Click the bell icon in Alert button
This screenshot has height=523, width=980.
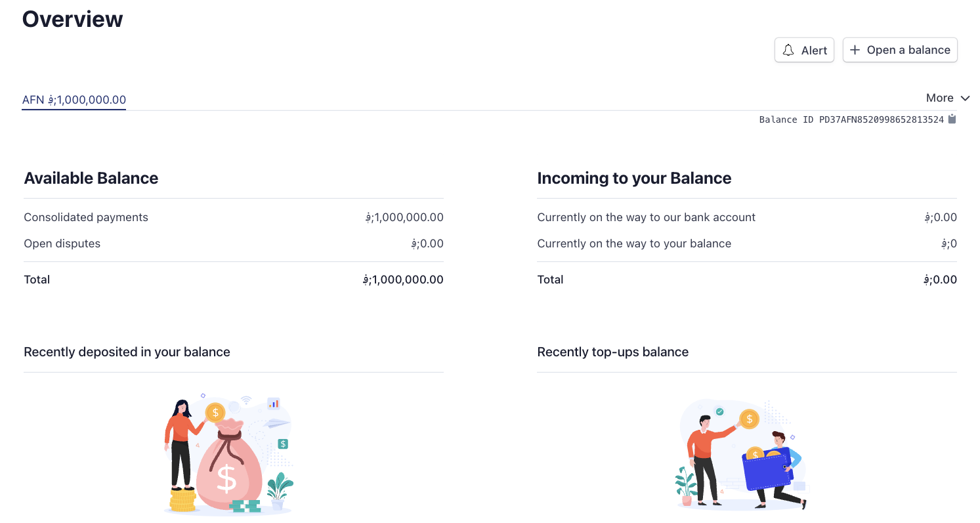[789, 51]
